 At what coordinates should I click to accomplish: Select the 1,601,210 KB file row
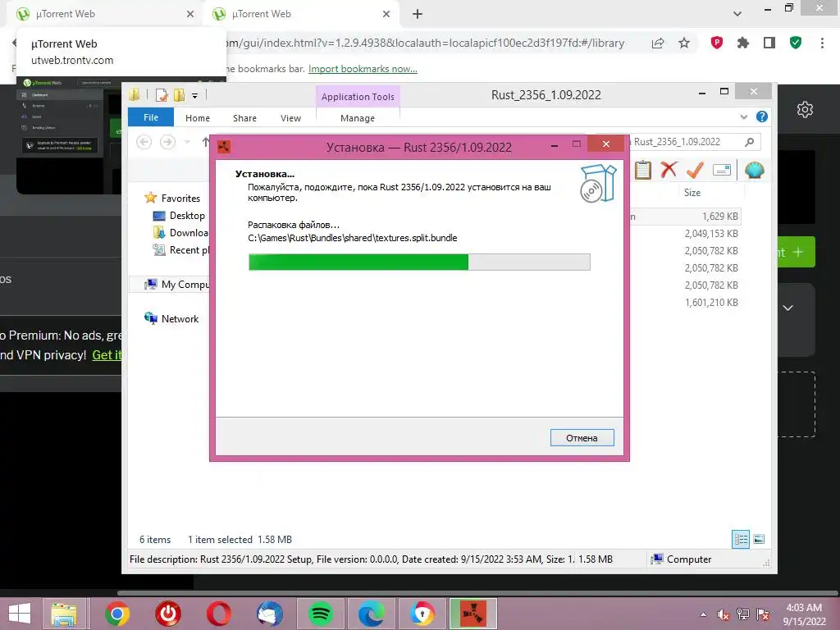pos(685,302)
